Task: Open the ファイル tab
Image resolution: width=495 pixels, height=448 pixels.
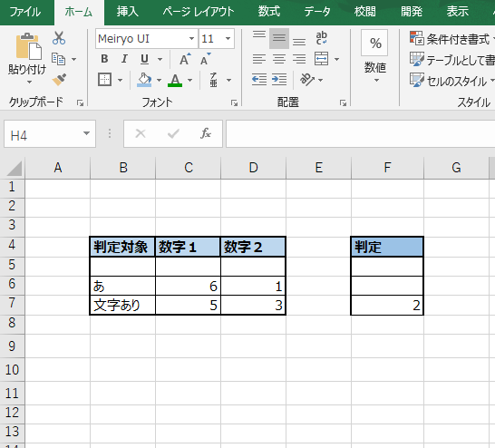Action: pyautogui.click(x=25, y=12)
